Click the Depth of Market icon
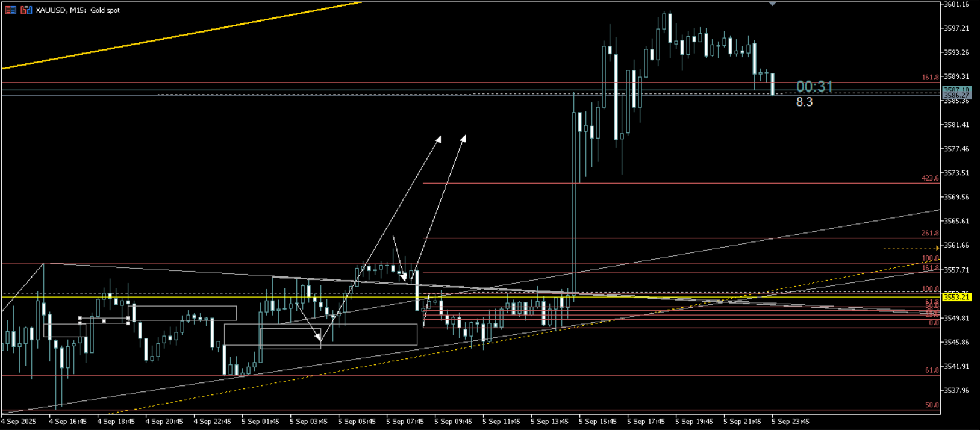The width and height of the screenshot is (980, 430). coord(26,10)
